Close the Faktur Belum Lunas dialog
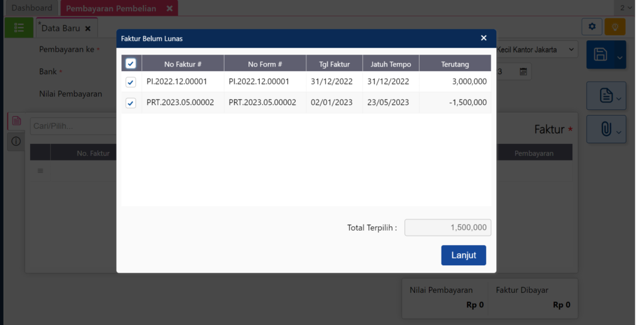This screenshot has width=644, height=325. click(x=484, y=38)
